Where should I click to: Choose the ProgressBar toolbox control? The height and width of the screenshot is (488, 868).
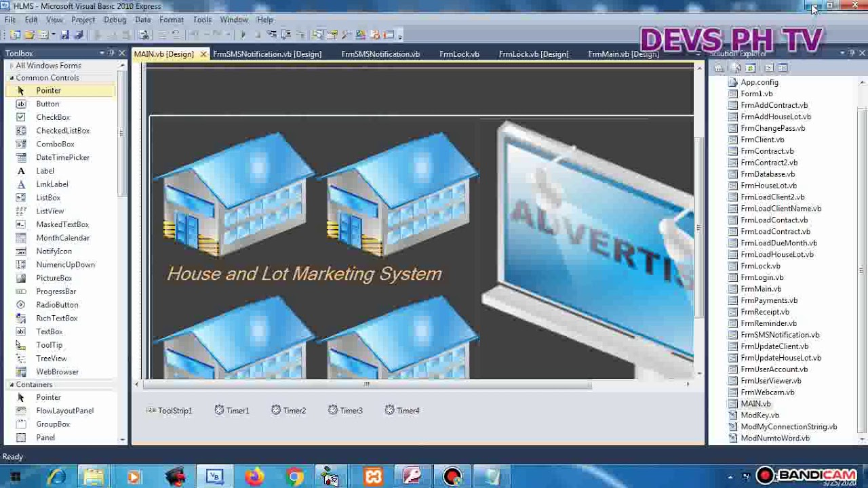[x=56, y=291]
